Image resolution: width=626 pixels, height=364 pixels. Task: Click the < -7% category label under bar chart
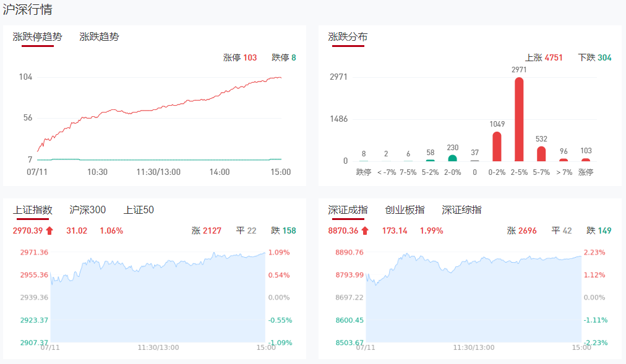tap(387, 172)
